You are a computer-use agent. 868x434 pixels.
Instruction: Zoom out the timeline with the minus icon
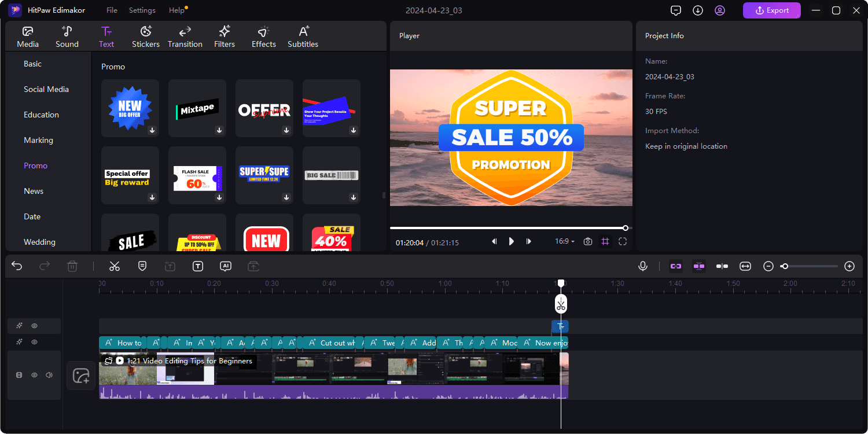[x=768, y=266]
